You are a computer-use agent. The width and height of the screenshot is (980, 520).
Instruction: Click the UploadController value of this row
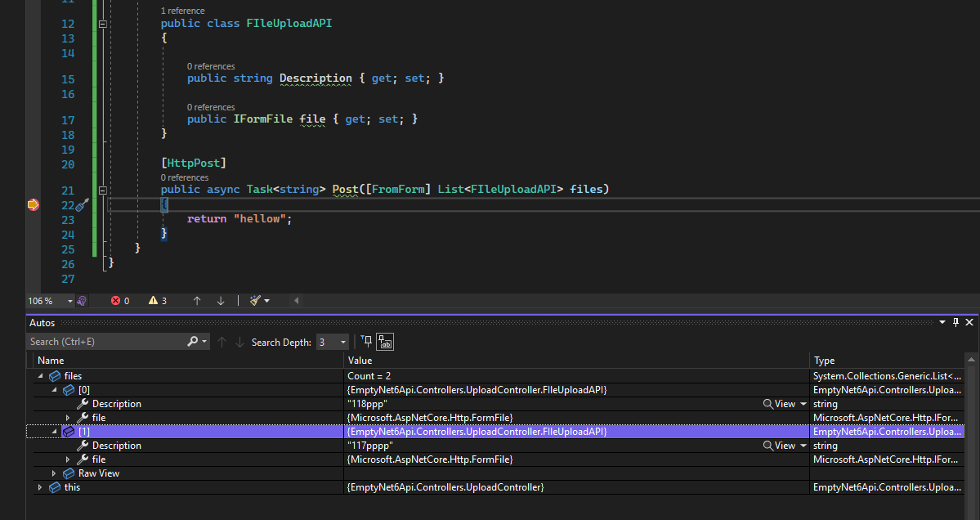pos(445,486)
